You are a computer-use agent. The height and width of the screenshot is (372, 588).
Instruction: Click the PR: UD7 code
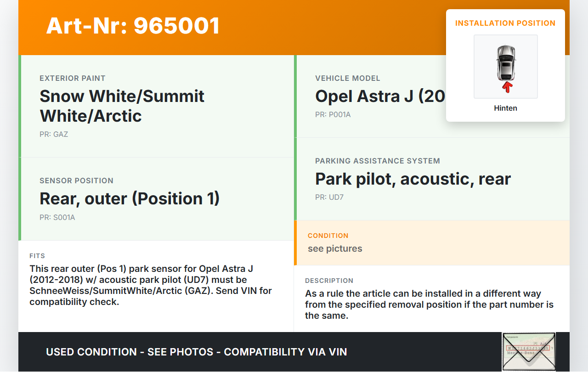329,197
